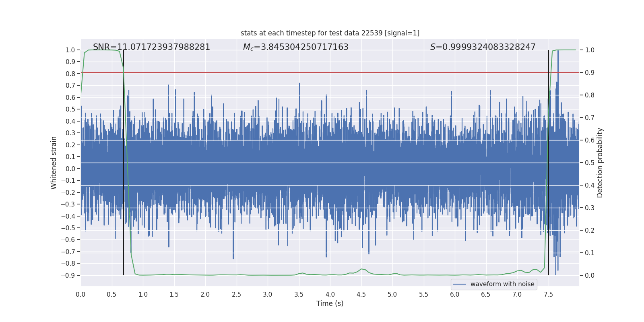Click the time axis tick label 7.5
The width and height of the screenshot is (644, 322).
pyautogui.click(x=548, y=294)
